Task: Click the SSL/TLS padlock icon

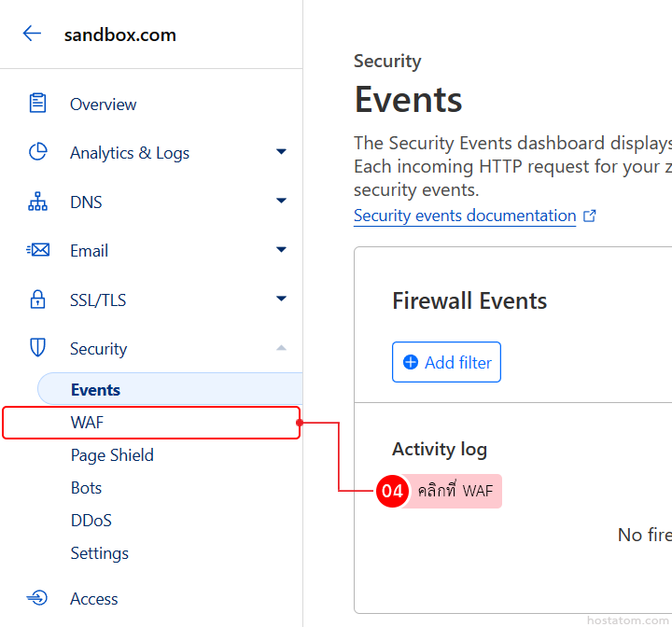Action: 37,300
